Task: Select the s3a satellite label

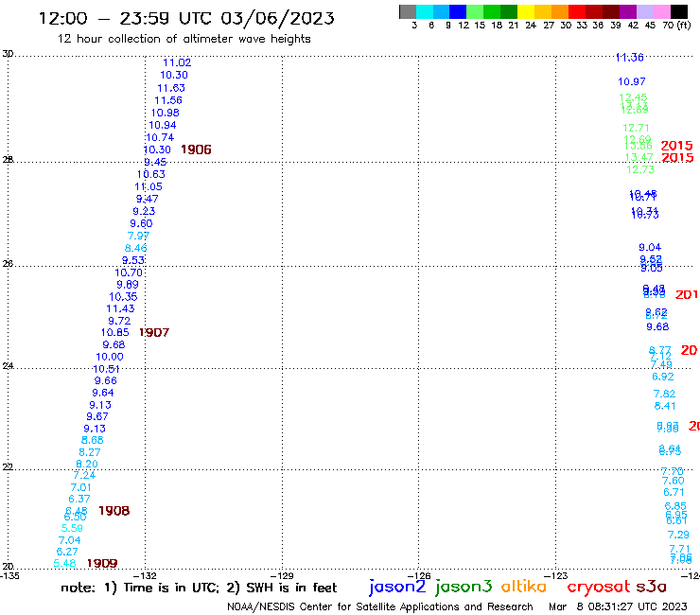Action: pyautogui.click(x=652, y=587)
